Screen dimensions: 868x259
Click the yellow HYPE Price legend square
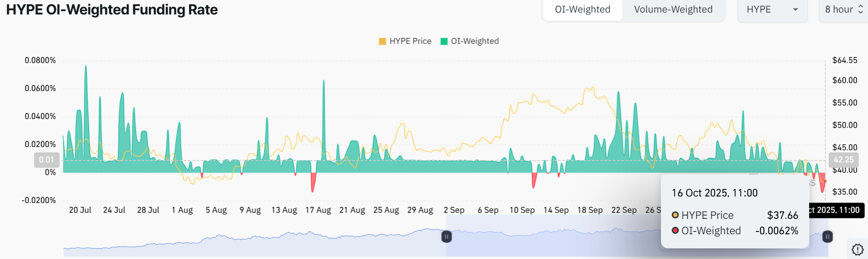[383, 42]
